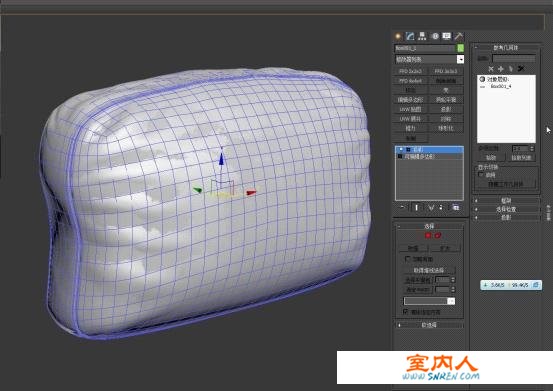The height and width of the screenshot is (391, 553).
Task: Toggle show end result icon
Action: 417,207
